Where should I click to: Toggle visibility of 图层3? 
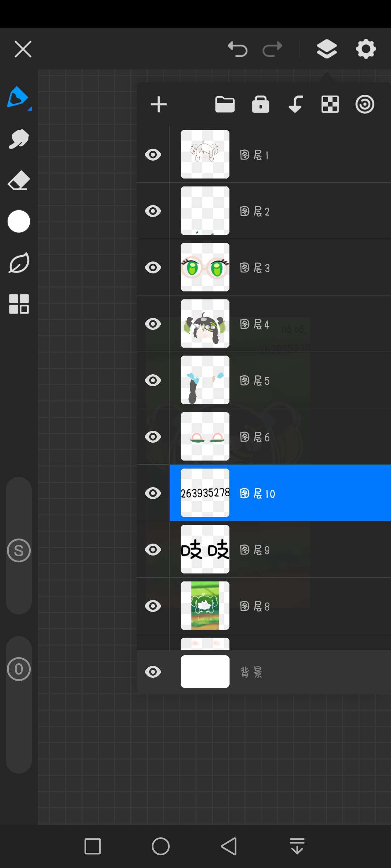(153, 268)
